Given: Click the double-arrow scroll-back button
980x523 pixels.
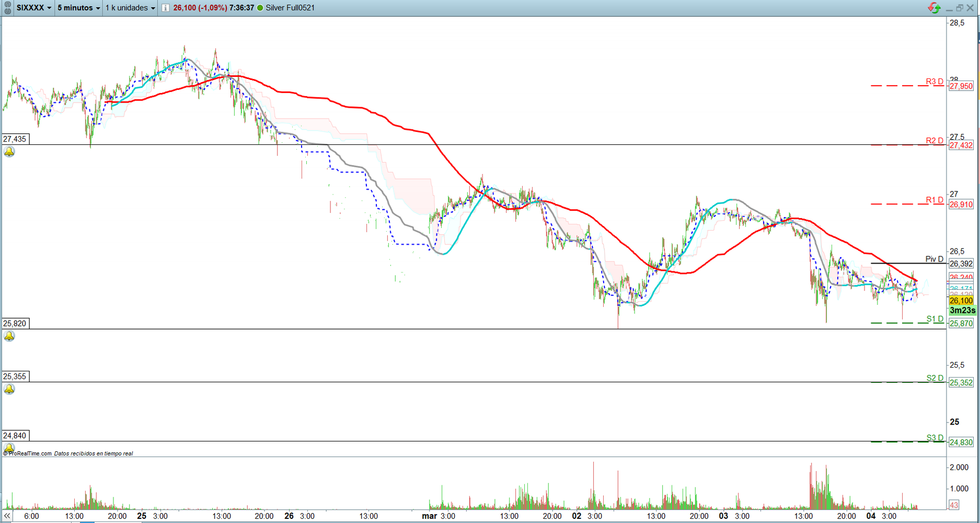Looking at the screenshot, I should (7, 516).
